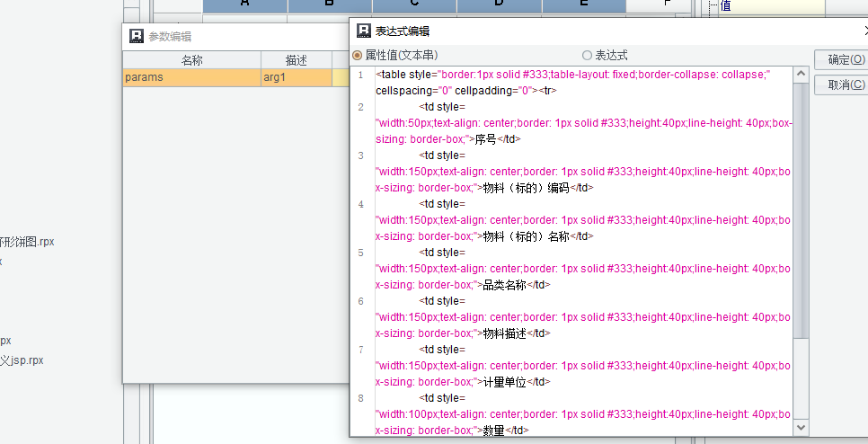Select spreadsheet column B header
This screenshot has width=868, height=444.
point(329,4)
